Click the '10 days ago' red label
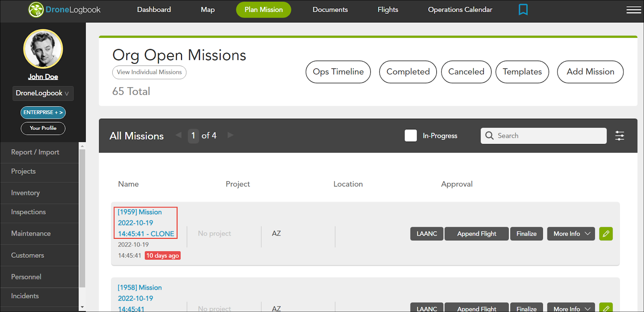This screenshot has height=312, width=644. 163,256
